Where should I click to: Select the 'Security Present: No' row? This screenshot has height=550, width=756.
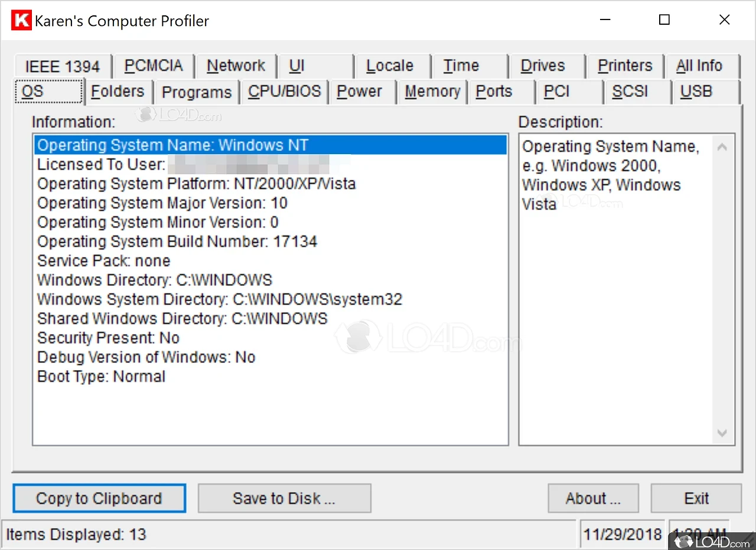point(271,338)
